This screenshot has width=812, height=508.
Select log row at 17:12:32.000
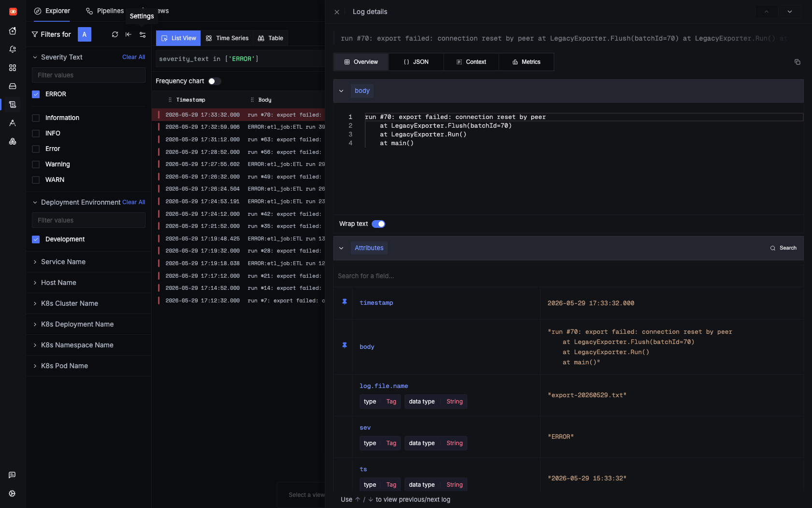tap(238, 301)
